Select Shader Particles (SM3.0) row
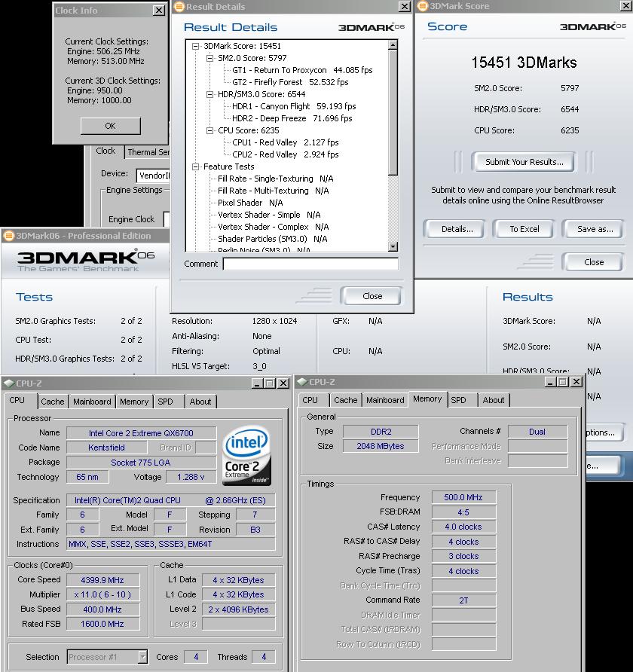This screenshot has width=633, height=672. [x=272, y=239]
